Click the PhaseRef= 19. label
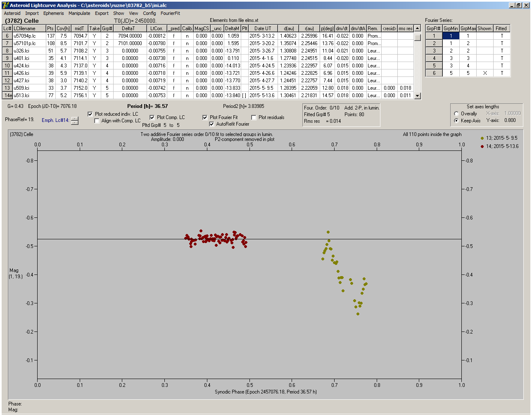 [x=19, y=119]
